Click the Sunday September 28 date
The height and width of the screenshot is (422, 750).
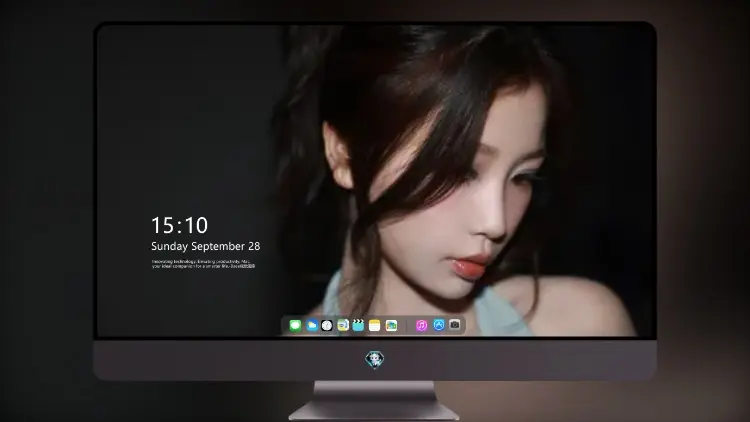(206, 246)
